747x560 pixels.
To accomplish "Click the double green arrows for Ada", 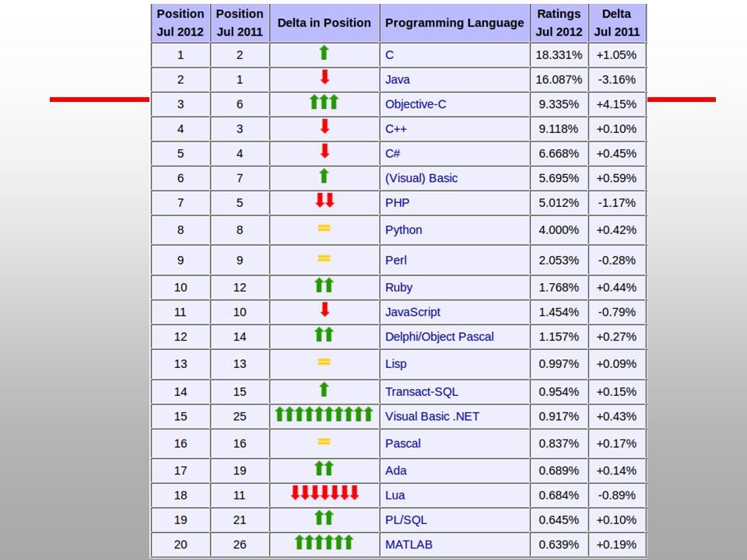I will coord(324,468).
